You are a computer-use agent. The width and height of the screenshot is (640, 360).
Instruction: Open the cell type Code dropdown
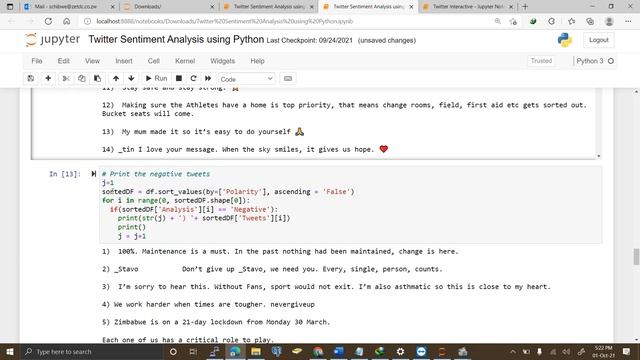pos(247,79)
